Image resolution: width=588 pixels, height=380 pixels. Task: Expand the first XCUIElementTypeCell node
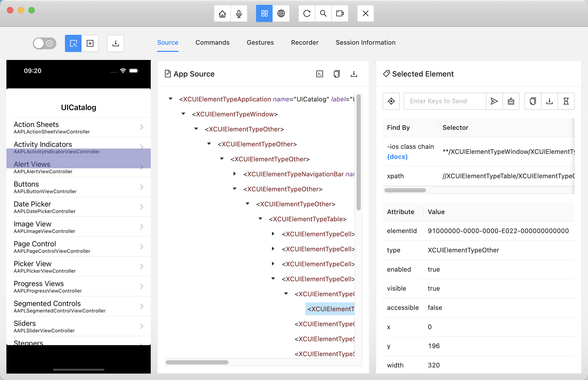[273, 234]
